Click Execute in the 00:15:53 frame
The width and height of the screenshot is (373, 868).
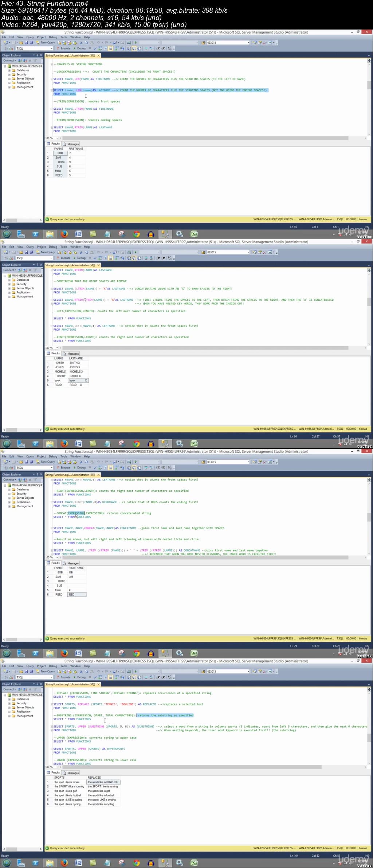pos(64,677)
